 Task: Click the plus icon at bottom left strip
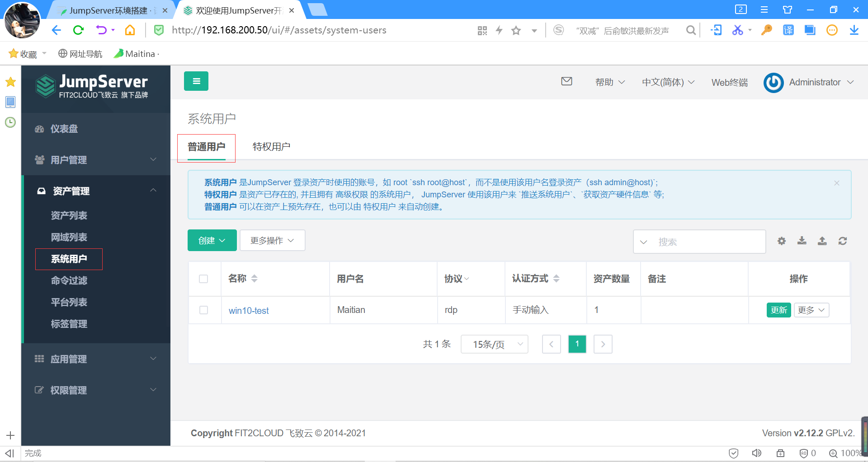tap(10, 435)
